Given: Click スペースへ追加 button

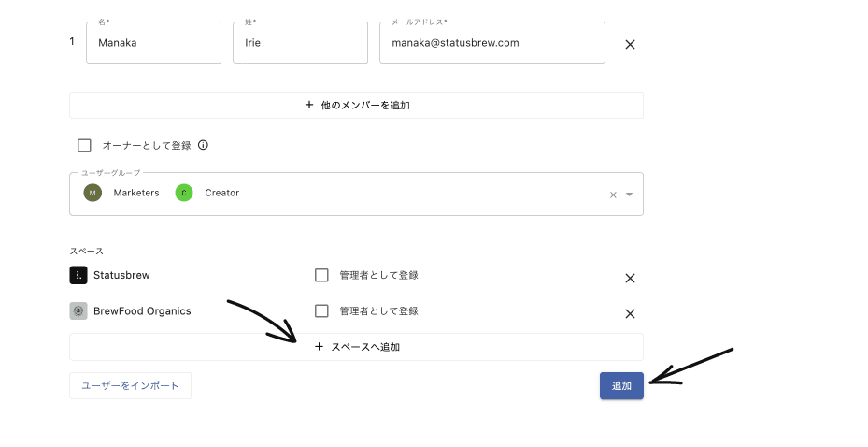Looking at the screenshot, I should tap(357, 347).
